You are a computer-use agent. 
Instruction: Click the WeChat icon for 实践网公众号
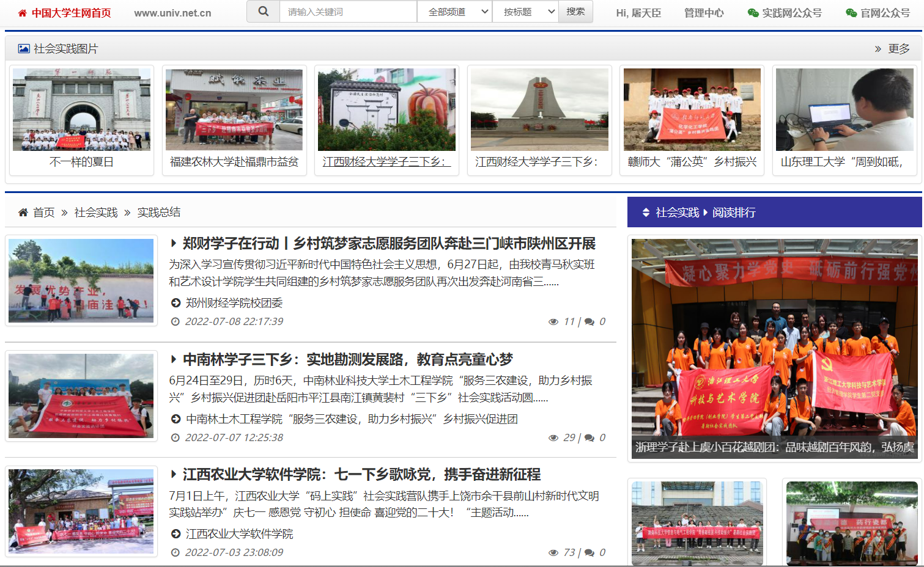[x=753, y=13]
